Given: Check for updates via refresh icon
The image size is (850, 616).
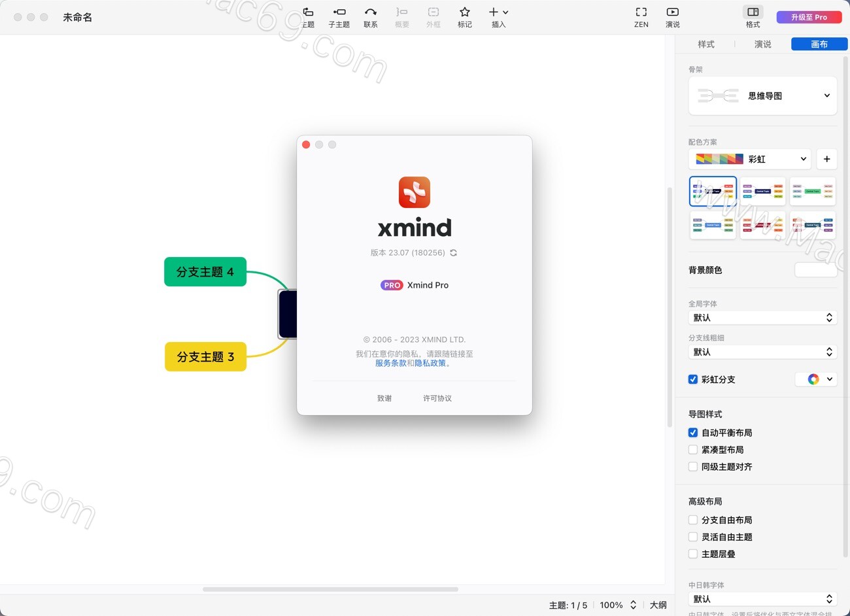Looking at the screenshot, I should (x=453, y=253).
